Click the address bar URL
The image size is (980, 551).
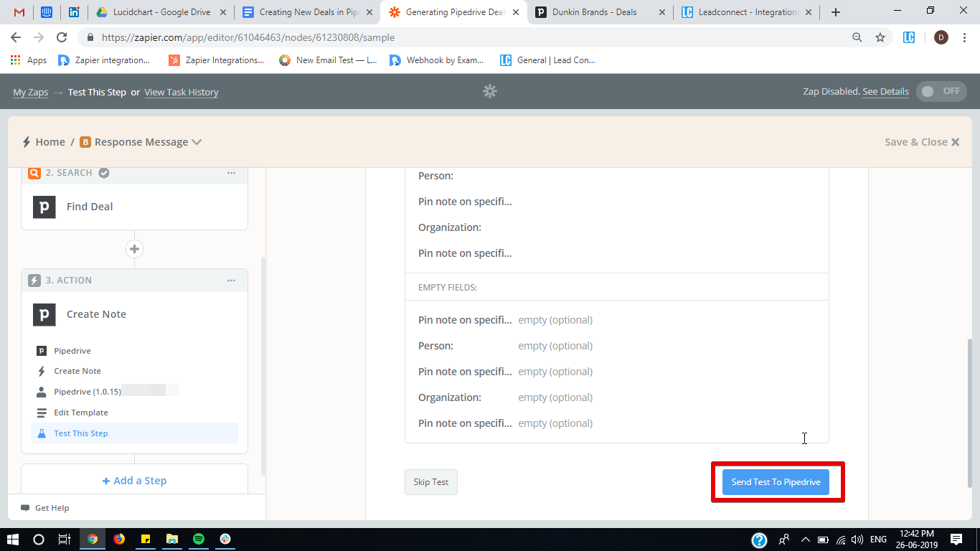(248, 37)
